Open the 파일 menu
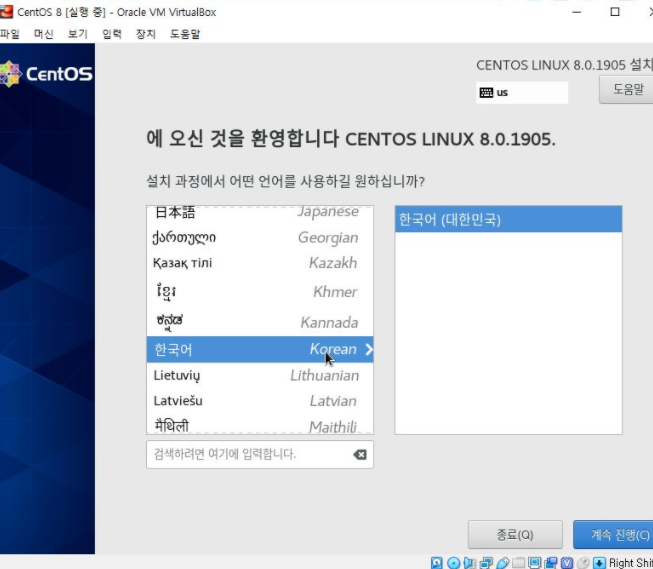The image size is (653, 569). (9, 34)
